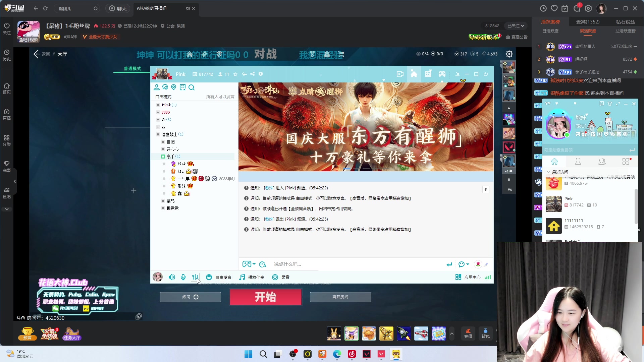Screen dimensions: 644x362
Task: Send a flower with the rose icon
Action: pyautogui.click(x=478, y=264)
